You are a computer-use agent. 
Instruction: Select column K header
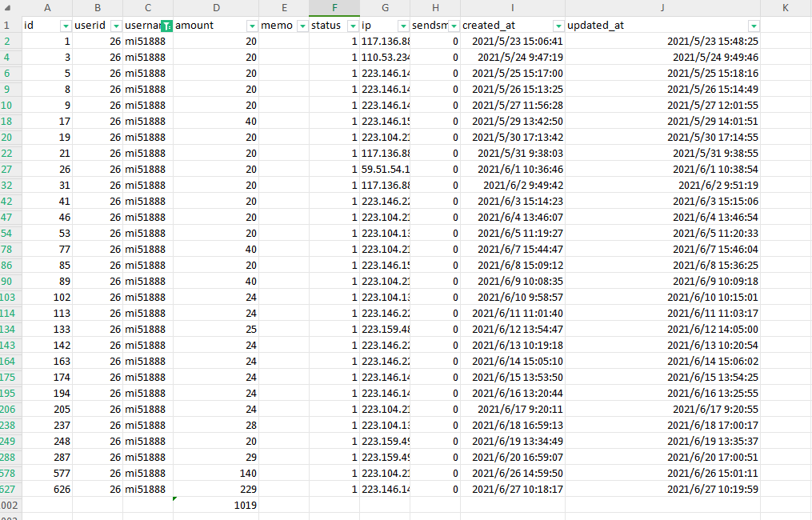click(786, 8)
